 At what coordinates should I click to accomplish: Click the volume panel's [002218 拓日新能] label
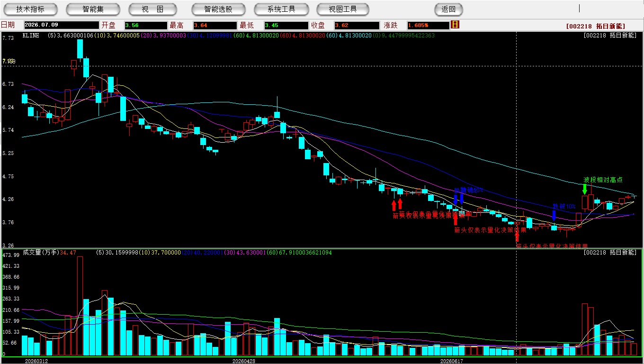pyautogui.click(x=610, y=253)
